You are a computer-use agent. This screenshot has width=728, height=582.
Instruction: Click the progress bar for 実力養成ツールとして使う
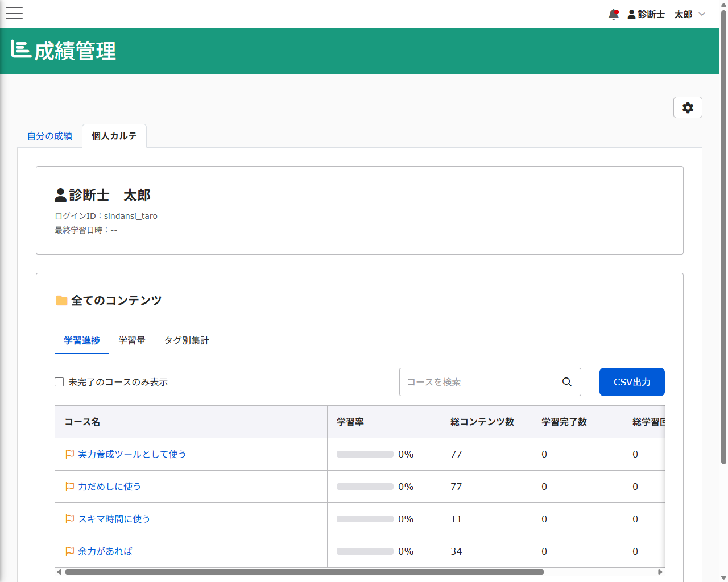364,454
